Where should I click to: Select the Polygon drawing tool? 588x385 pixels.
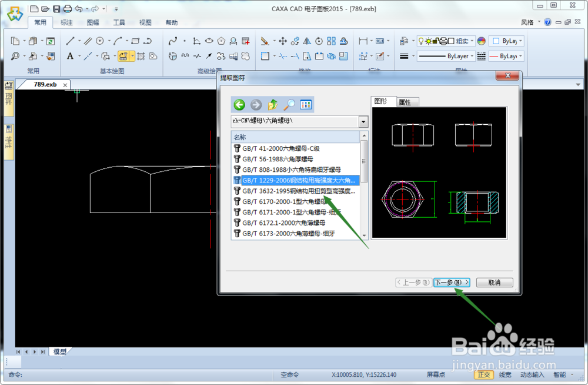click(221, 41)
